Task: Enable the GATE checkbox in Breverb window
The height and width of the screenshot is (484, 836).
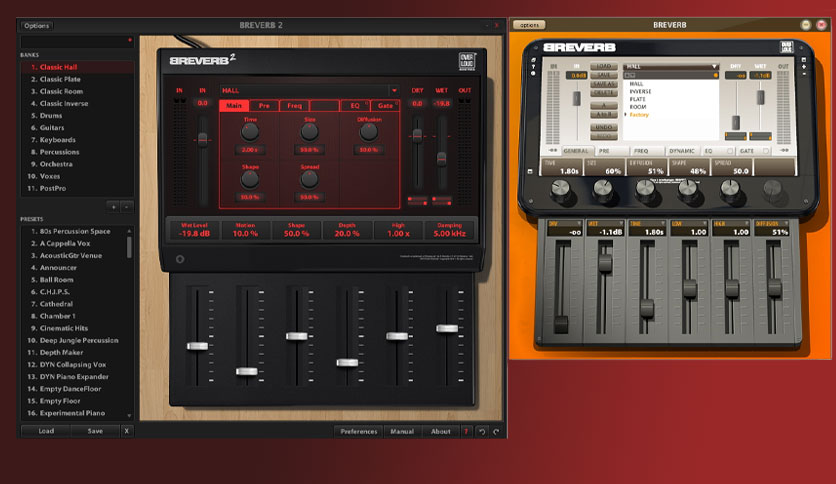Action: tap(766, 151)
